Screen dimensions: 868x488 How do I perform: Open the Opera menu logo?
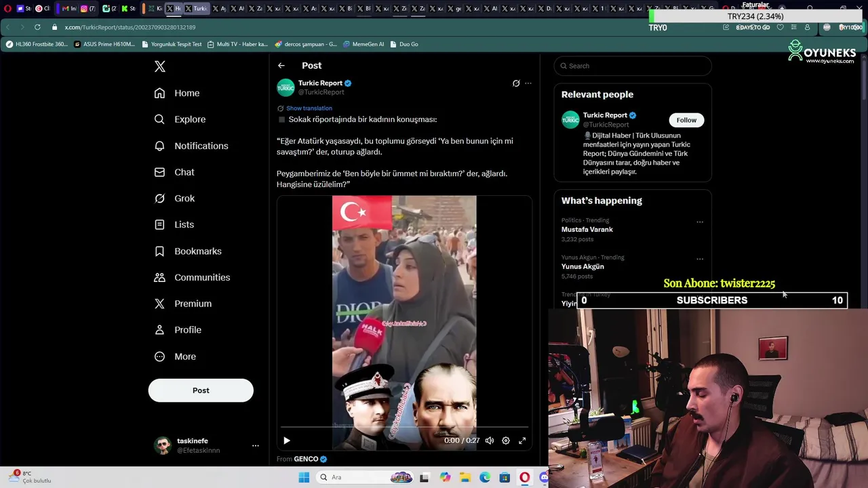coord(7,9)
